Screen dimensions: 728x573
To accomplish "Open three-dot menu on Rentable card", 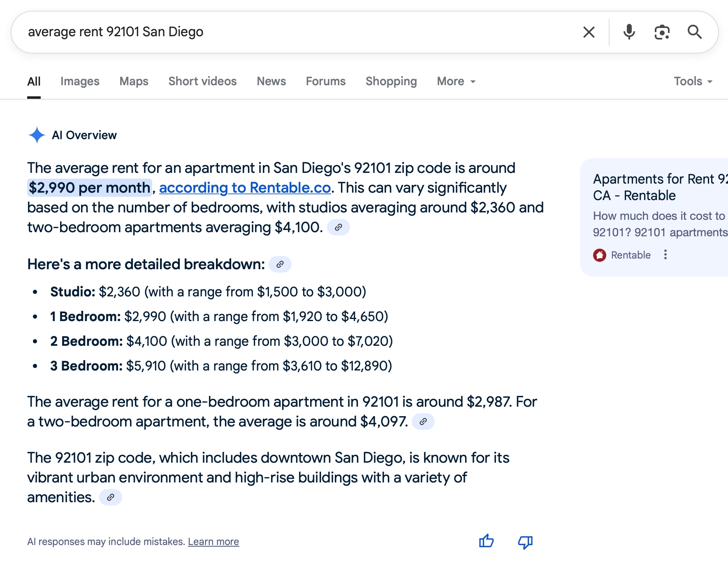I will pos(665,255).
